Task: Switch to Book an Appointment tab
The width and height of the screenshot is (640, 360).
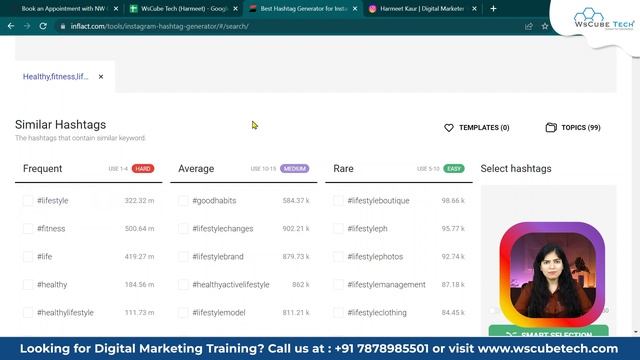Action: pyautogui.click(x=63, y=9)
